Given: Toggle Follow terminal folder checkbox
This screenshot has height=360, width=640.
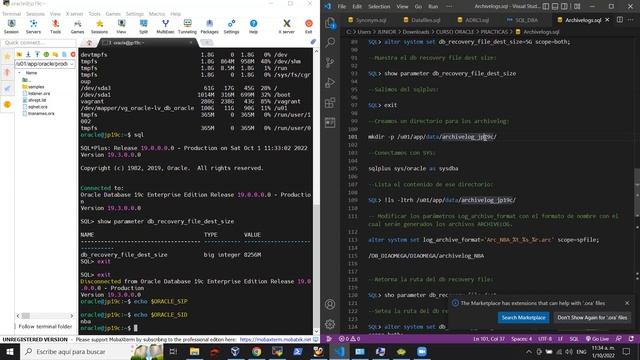Looking at the screenshot, I should tap(16, 327).
